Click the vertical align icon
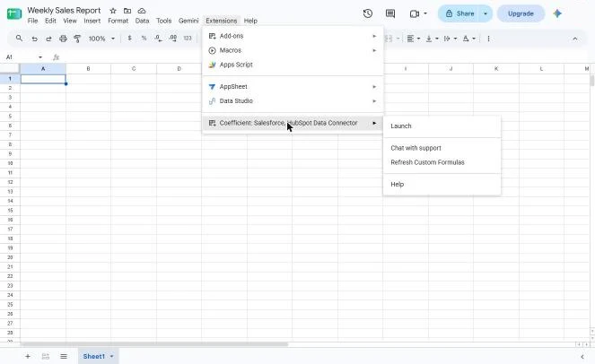 click(429, 39)
